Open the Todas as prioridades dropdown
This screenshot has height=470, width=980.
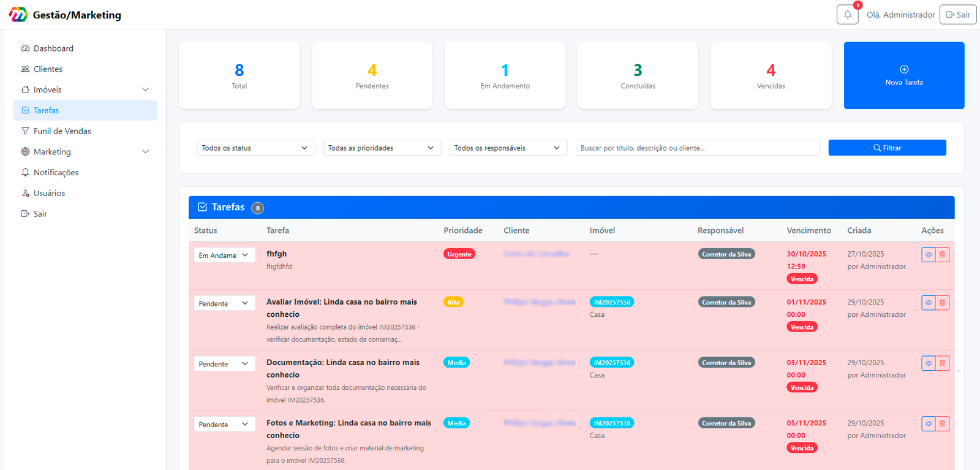coord(382,148)
